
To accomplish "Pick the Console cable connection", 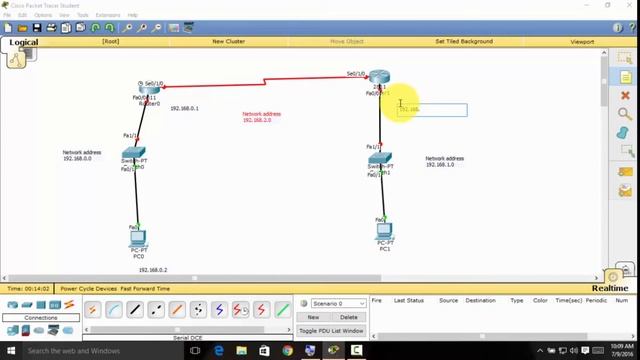I will 114,310.
